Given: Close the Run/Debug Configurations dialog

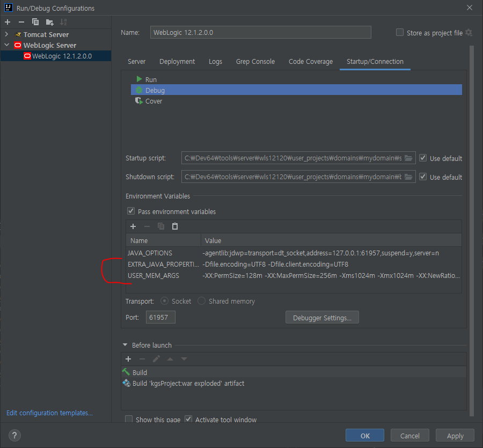Looking at the screenshot, I should (x=470, y=8).
